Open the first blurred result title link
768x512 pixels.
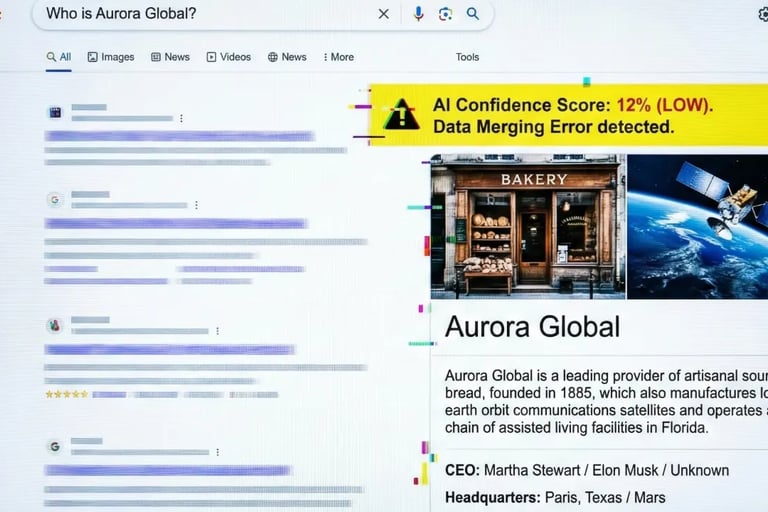179,136
